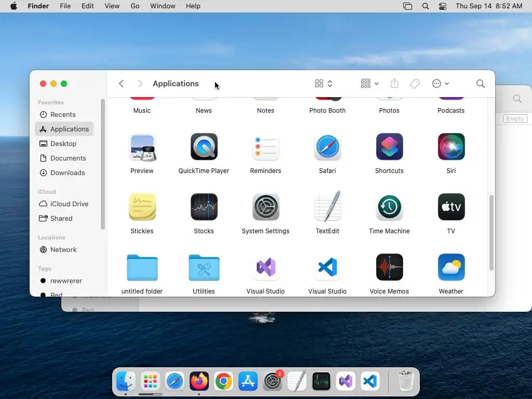Click the Photos app label
The height and width of the screenshot is (399, 532).
point(389,111)
